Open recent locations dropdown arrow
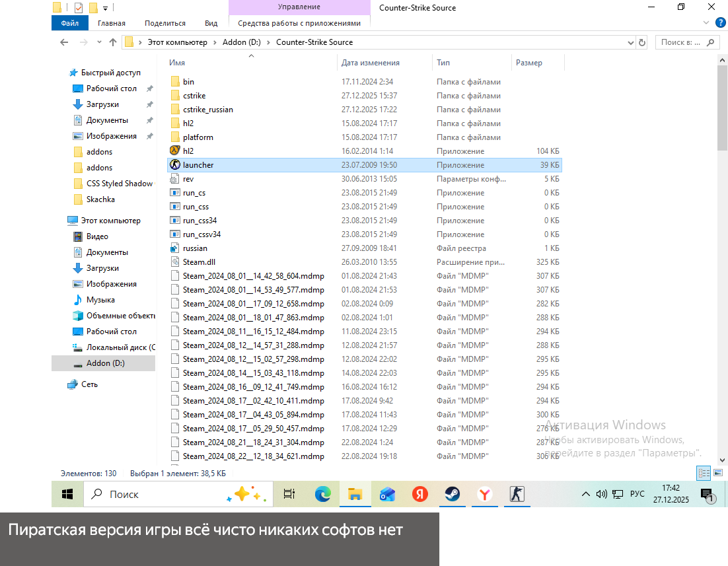 99,42
